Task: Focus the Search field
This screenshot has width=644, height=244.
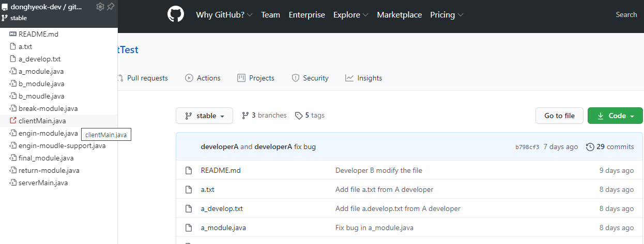Action: coord(626,15)
